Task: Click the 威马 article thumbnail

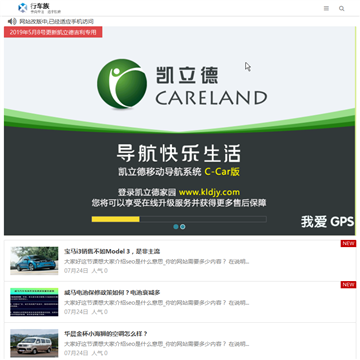Action: pyautogui.click(x=34, y=302)
